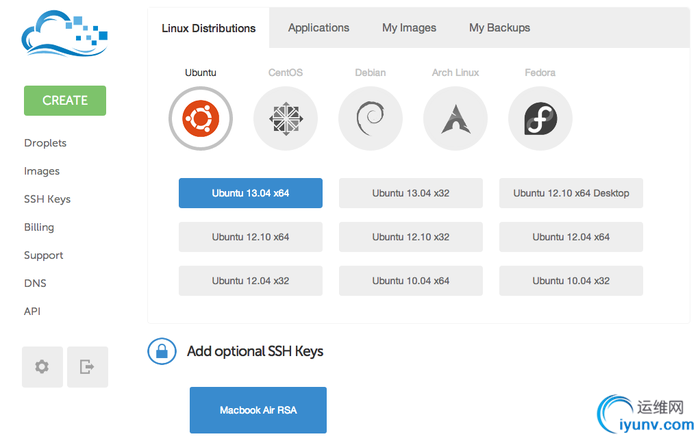This screenshot has height=441, width=700.
Task: Open DNS in the sidebar
Action: point(35,283)
